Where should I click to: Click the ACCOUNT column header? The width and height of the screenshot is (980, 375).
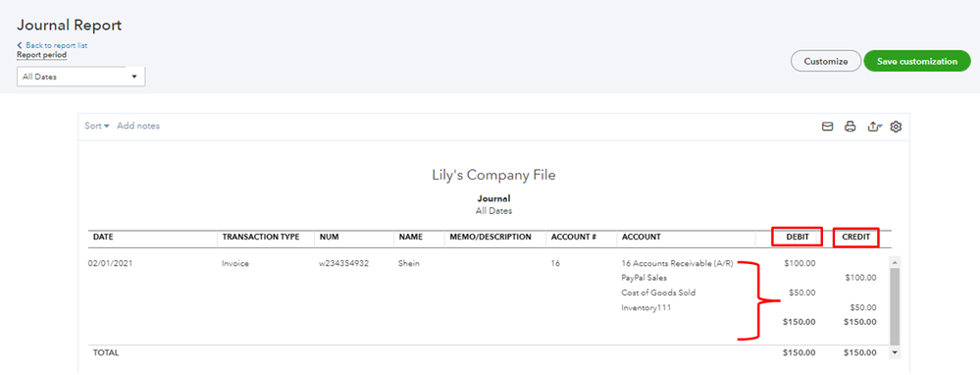tap(641, 238)
